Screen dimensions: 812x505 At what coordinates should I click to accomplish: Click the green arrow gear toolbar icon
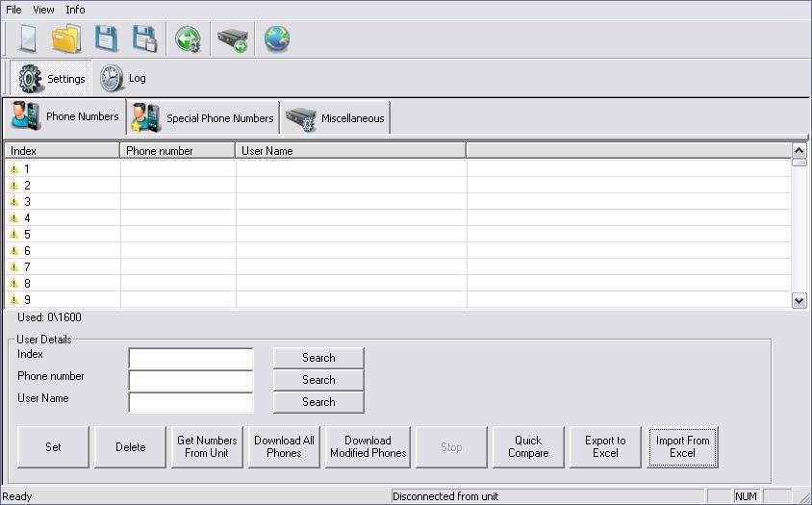pos(188,39)
